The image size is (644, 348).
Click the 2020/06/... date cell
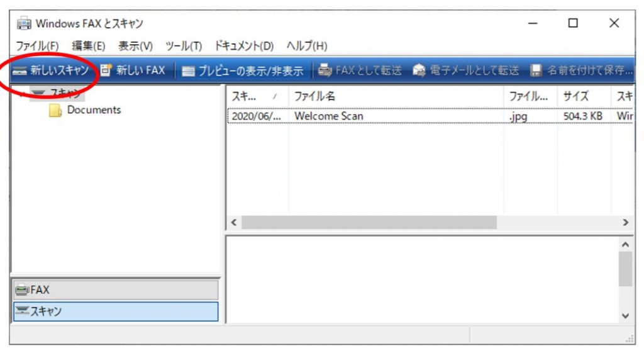point(257,116)
